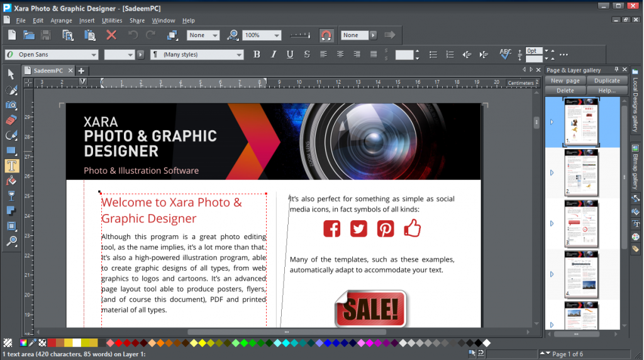
Task: Click the Centimeters ruler unit label
Action: (520, 82)
